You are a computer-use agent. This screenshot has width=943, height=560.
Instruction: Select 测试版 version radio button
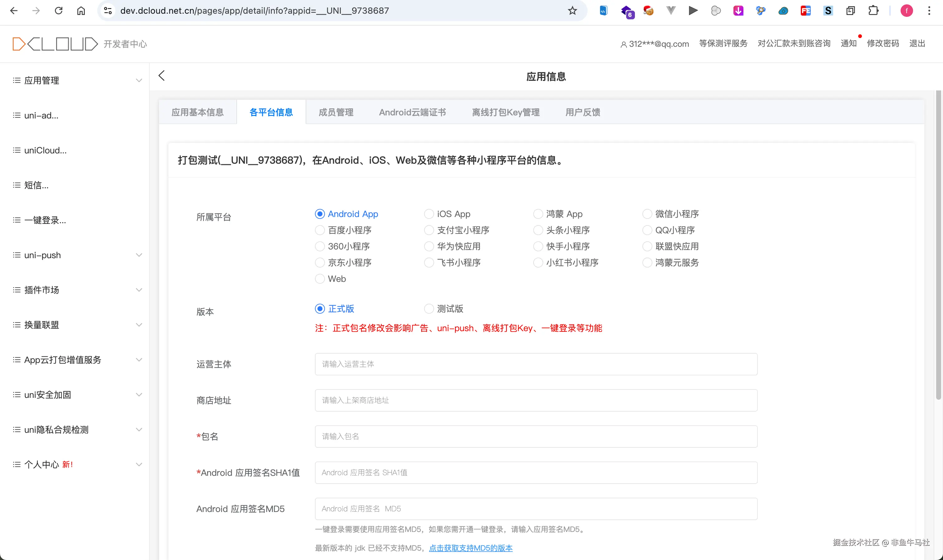[x=429, y=309]
